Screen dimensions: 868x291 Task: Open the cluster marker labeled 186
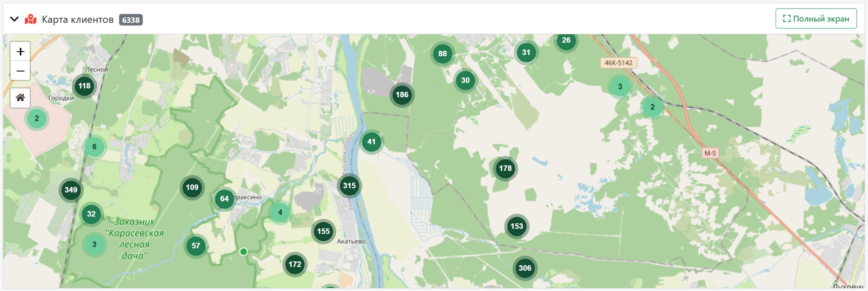click(402, 95)
